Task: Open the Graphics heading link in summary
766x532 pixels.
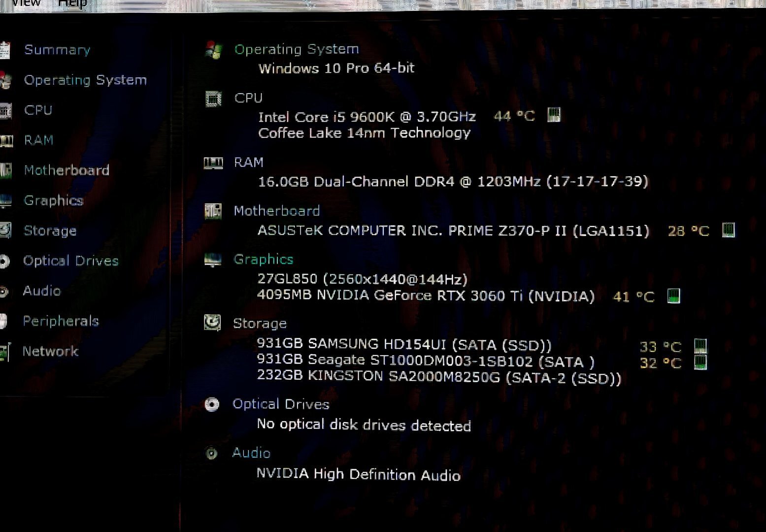Action: 264,259
